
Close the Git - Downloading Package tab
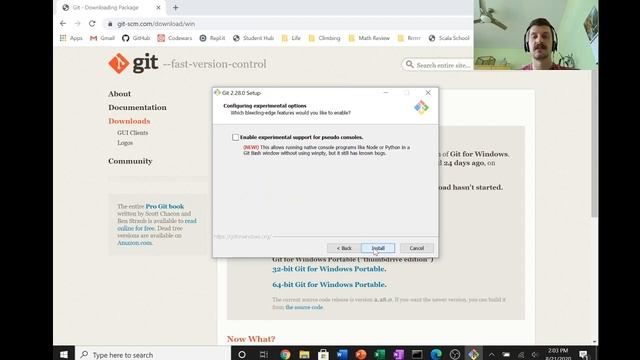(x=158, y=7)
